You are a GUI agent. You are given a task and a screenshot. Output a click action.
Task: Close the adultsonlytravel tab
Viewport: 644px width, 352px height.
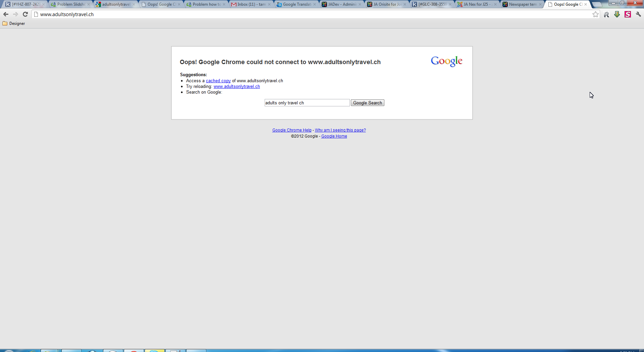tap(134, 4)
